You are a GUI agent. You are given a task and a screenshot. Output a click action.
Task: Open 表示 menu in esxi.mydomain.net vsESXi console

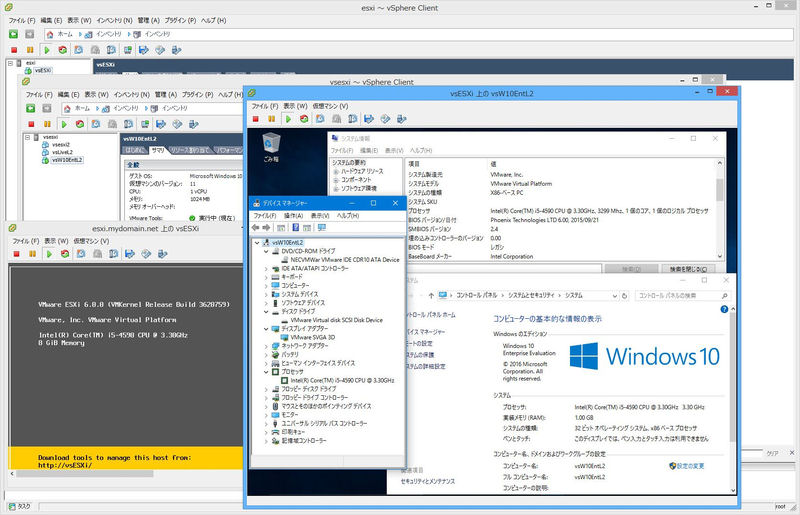click(x=56, y=240)
